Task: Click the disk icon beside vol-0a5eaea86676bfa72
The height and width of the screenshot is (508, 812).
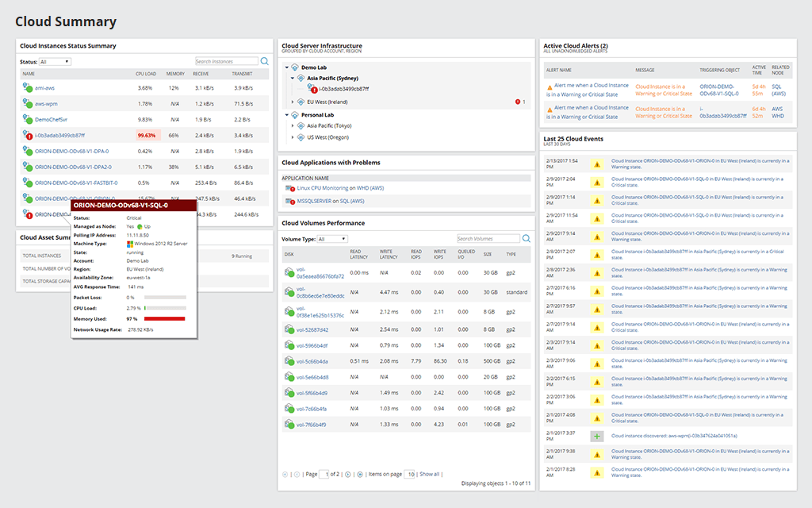Action: [287, 270]
